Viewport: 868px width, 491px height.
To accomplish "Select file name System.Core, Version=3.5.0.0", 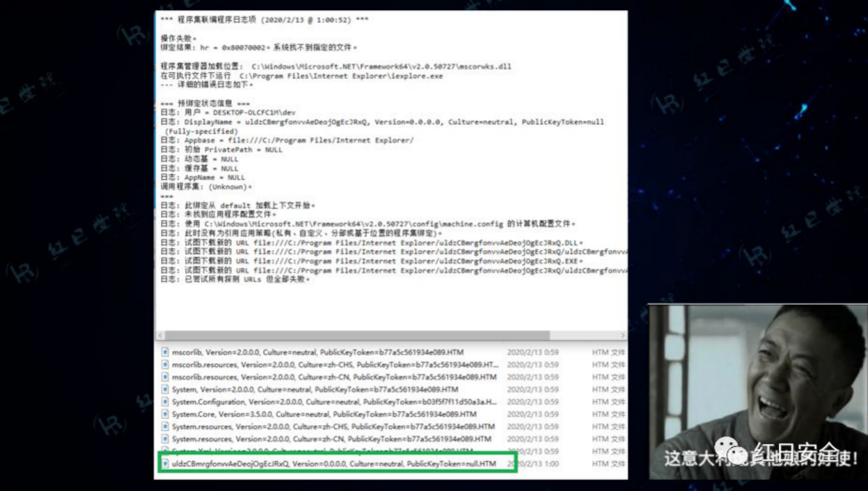I will tap(324, 414).
